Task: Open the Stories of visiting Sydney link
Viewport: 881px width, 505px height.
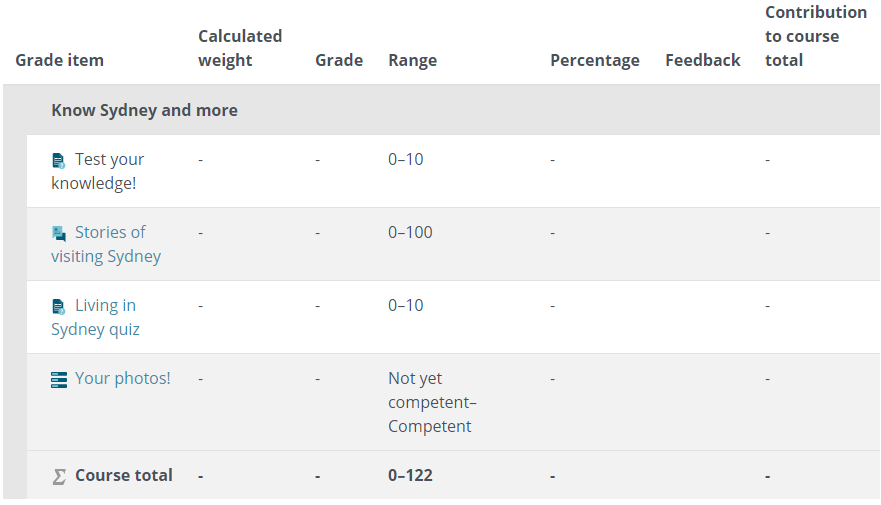Action: coord(106,244)
